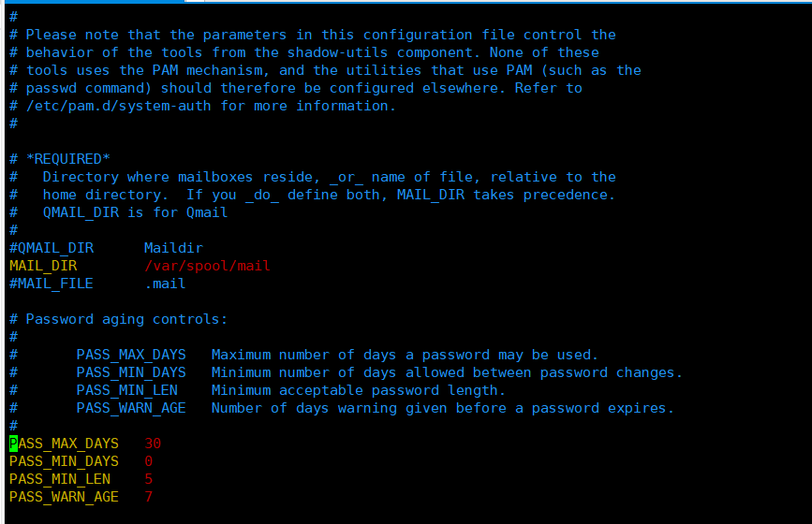Click the commented #MAIL_FILE entry
This screenshot has width=812, height=524.
(x=52, y=284)
